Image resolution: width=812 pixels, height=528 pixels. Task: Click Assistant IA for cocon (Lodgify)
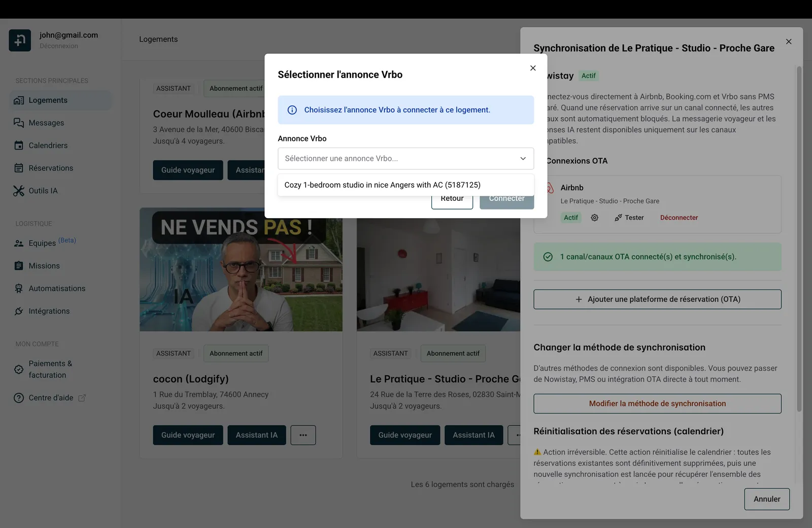(x=257, y=435)
